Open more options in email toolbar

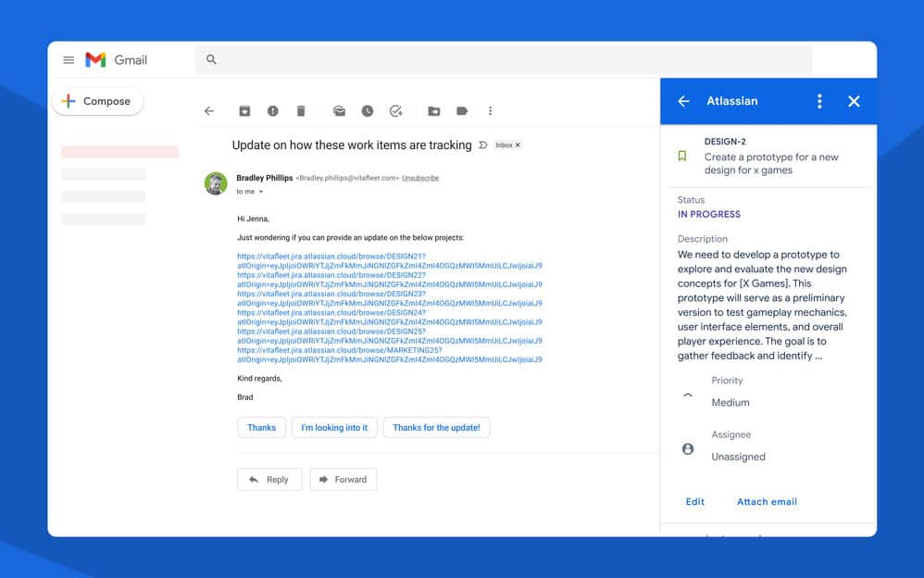coord(491,111)
